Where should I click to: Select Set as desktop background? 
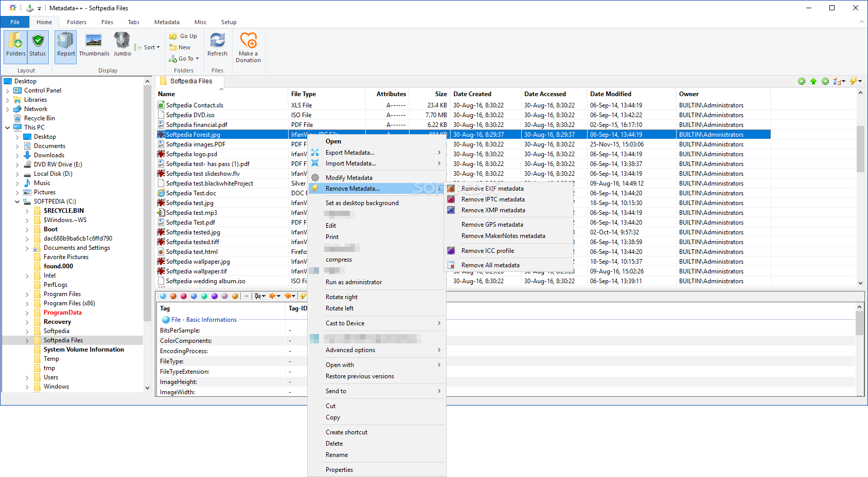point(376,203)
